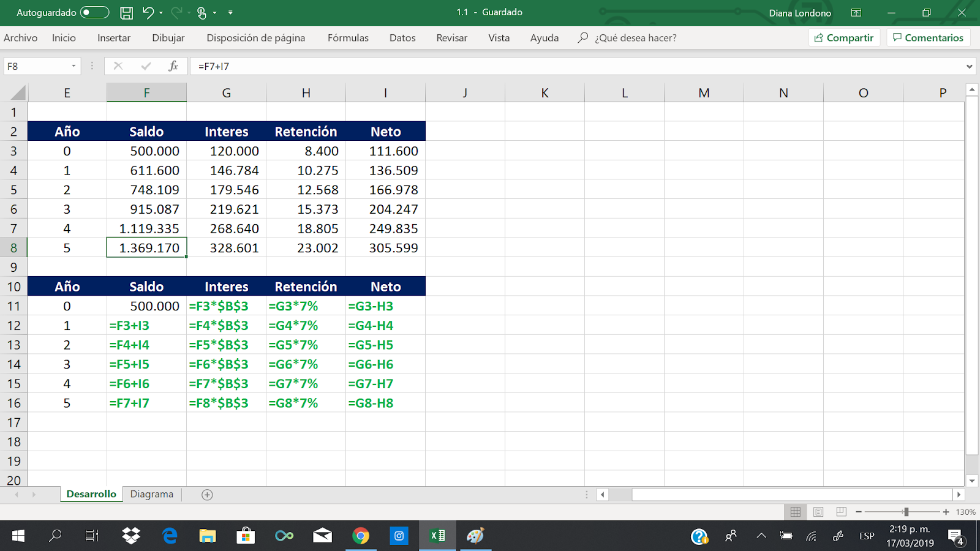Switch to the Diagrama sheet tab
This screenshot has height=551, width=980.
coord(151,494)
